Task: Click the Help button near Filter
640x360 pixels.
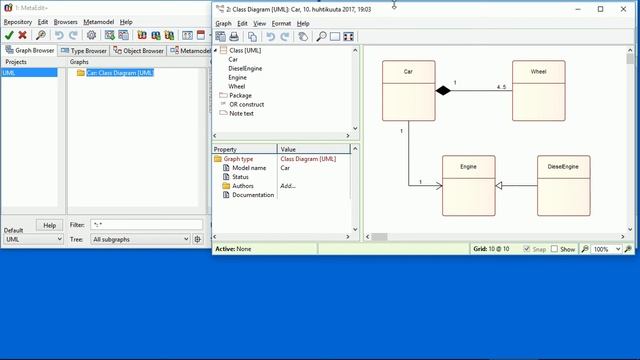Action: click(49, 225)
